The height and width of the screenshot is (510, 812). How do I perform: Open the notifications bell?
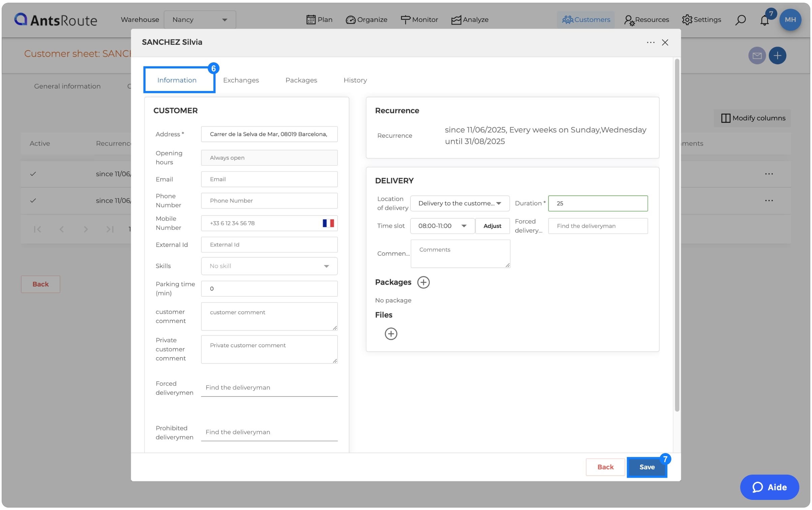coord(764,20)
